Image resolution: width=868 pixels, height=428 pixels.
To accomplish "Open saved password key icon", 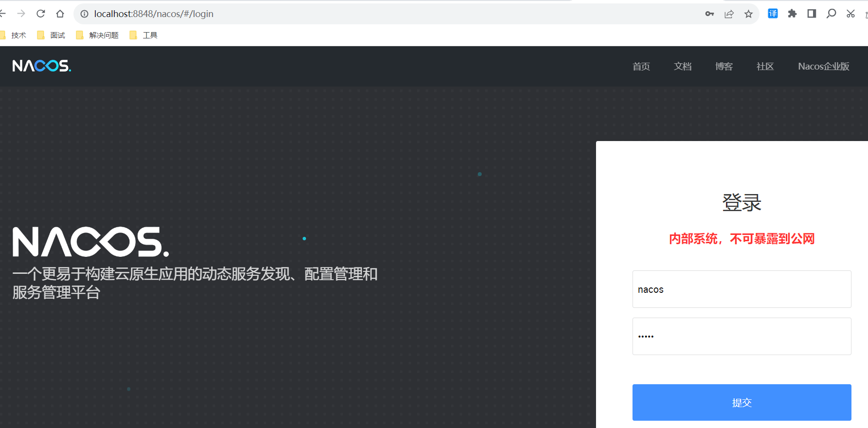I will click(x=709, y=14).
